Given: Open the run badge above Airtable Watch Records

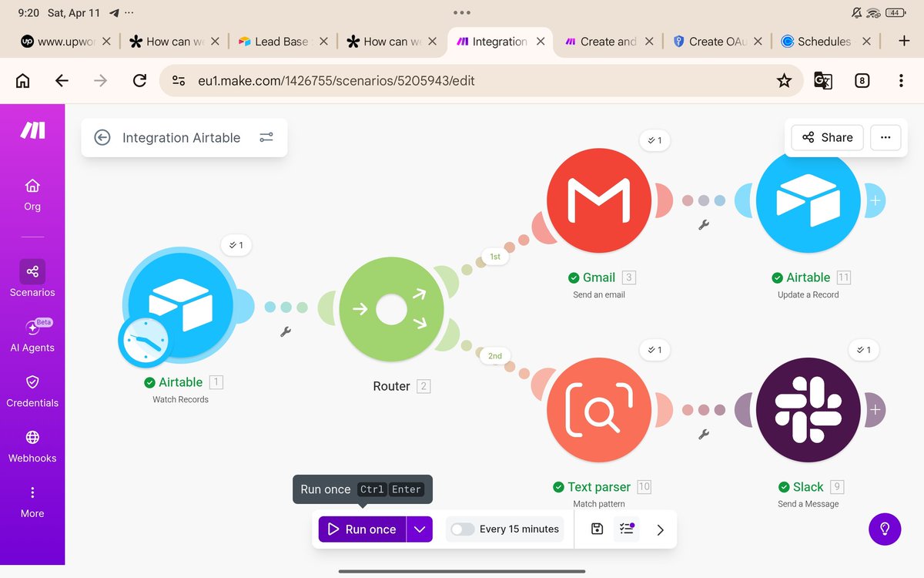Looking at the screenshot, I should click(x=236, y=245).
